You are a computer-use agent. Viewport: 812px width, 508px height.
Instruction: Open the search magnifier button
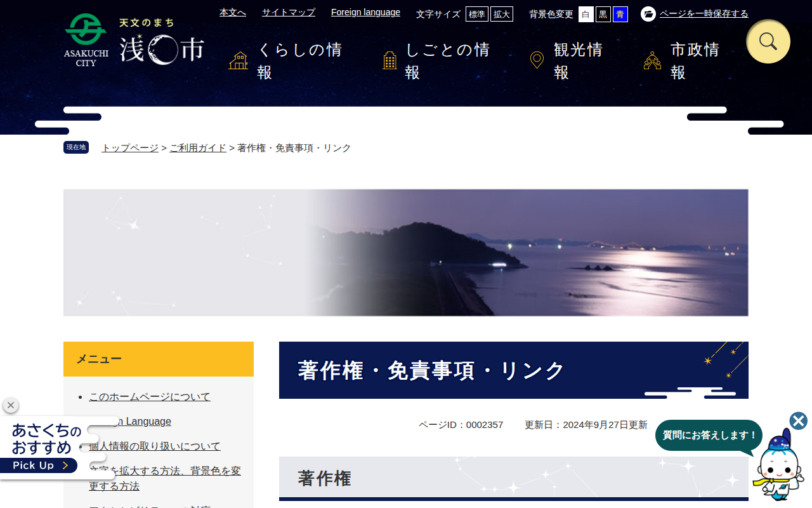(x=768, y=41)
